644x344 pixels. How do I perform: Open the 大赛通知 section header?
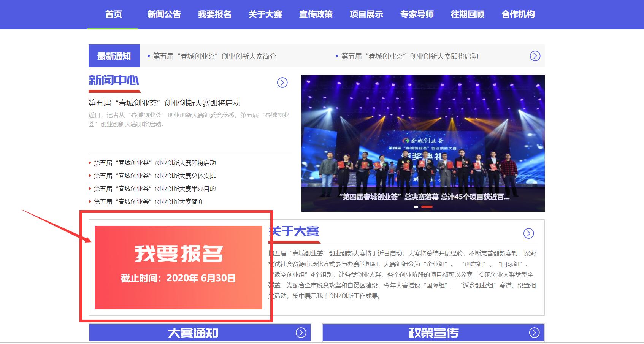click(x=200, y=333)
